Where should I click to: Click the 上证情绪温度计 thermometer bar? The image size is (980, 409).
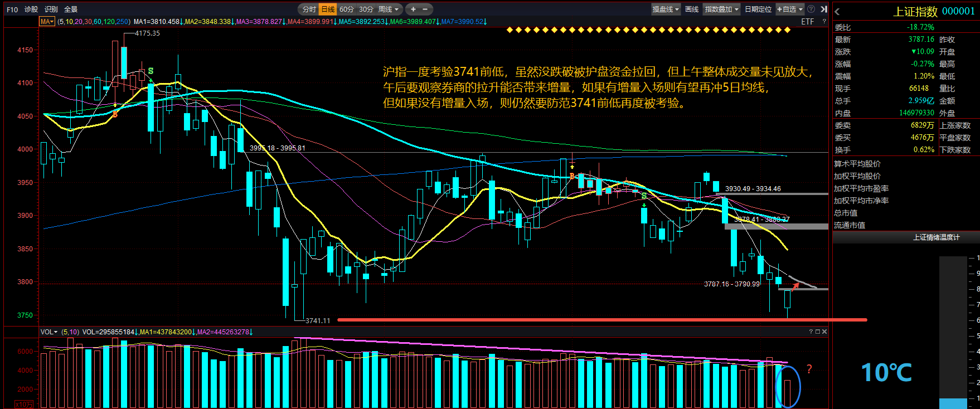(953, 332)
